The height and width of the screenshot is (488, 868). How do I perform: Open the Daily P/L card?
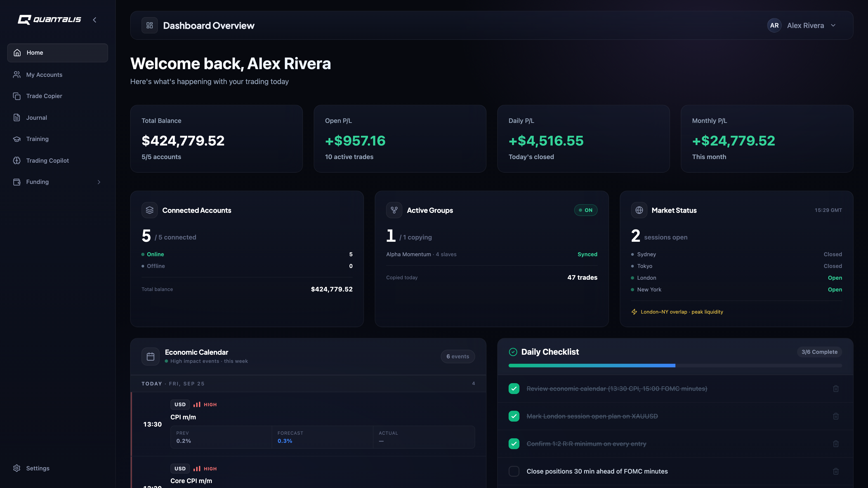(583, 139)
